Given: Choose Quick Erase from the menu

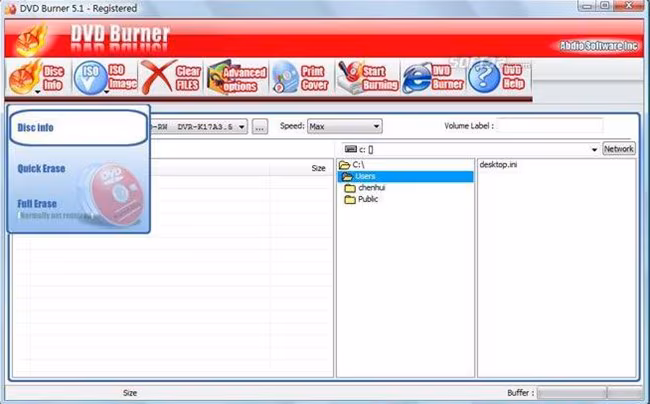Looking at the screenshot, I should pos(41,169).
